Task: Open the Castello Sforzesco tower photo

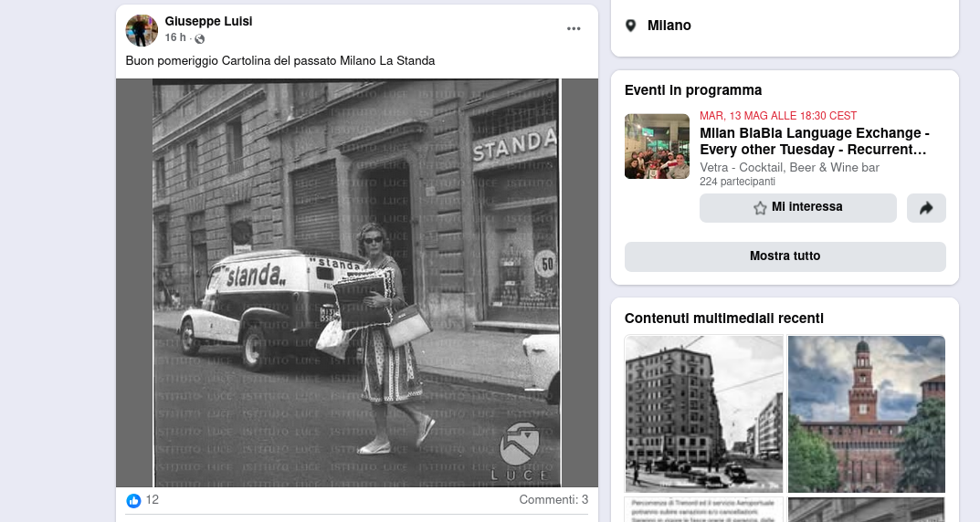Action: pyautogui.click(x=866, y=413)
